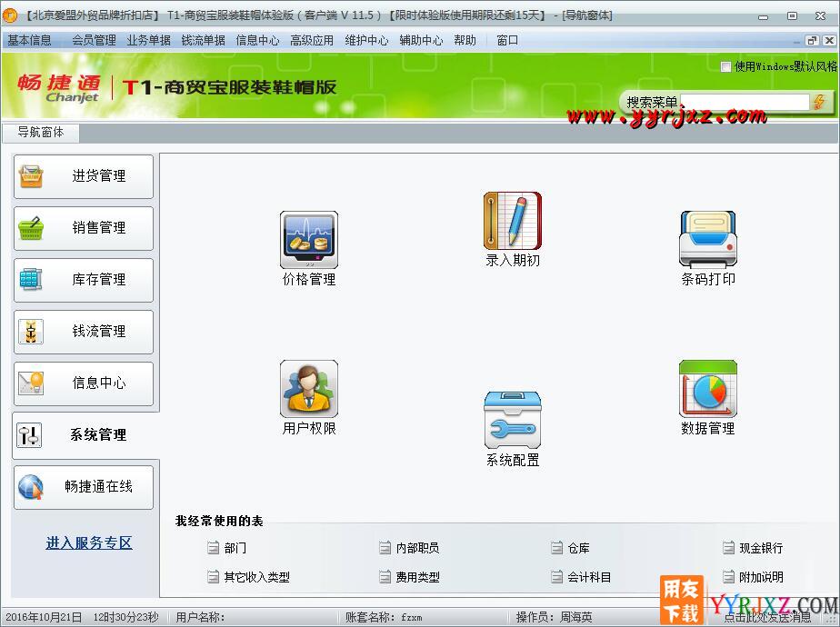Image resolution: width=840 pixels, height=627 pixels.
Task: Click the 操作员: 周海英 status entry
Action: point(554,617)
